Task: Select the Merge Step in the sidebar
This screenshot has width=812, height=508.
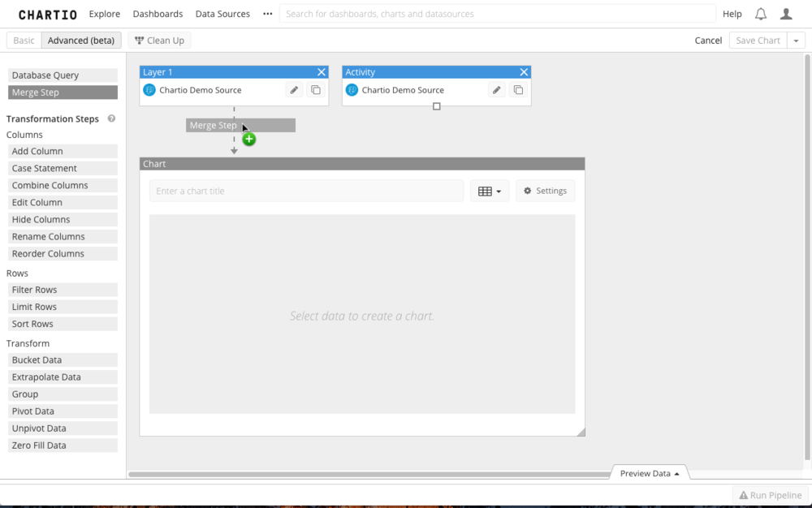Action: pyautogui.click(x=63, y=92)
